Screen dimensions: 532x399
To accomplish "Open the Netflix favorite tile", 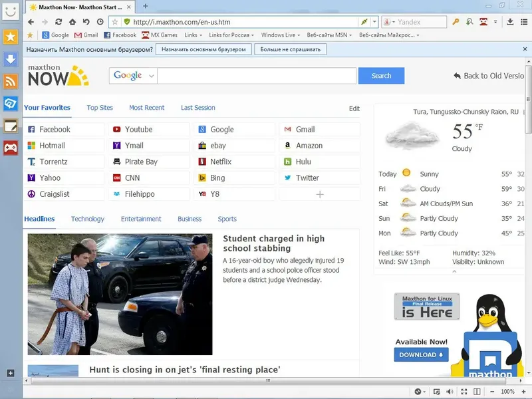I will tap(235, 162).
